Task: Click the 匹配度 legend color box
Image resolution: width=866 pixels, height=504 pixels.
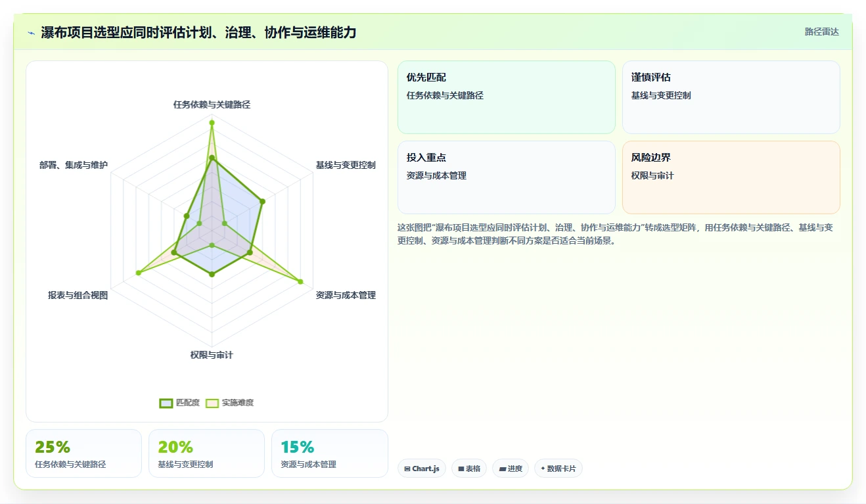Action: coord(166,403)
